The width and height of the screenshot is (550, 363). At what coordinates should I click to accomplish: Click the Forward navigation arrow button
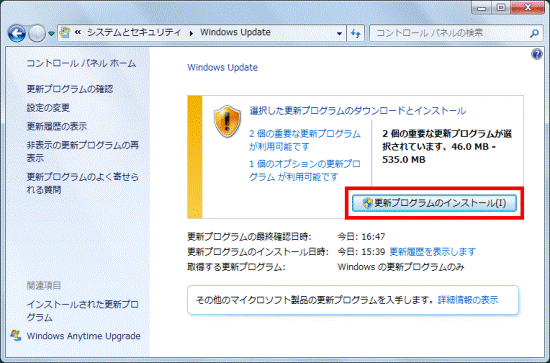point(37,34)
